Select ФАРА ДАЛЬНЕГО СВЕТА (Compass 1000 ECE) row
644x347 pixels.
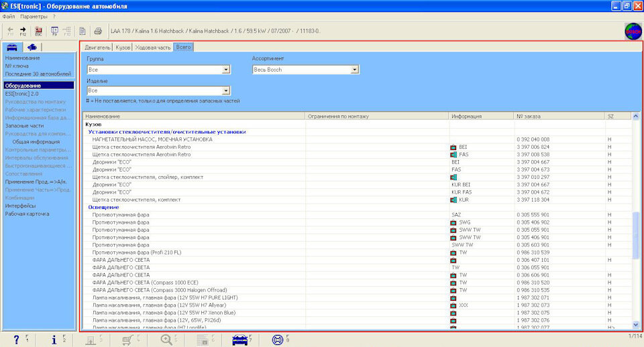(358, 283)
